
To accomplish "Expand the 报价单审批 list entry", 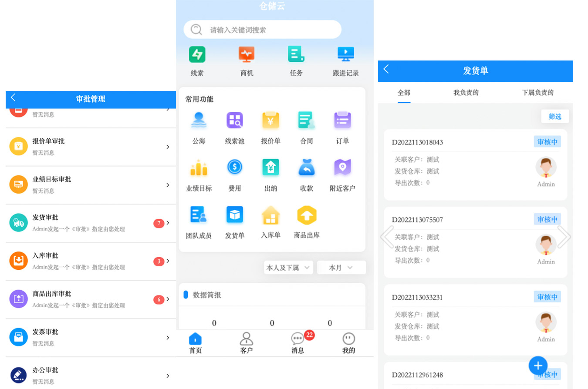I will pyautogui.click(x=91, y=147).
